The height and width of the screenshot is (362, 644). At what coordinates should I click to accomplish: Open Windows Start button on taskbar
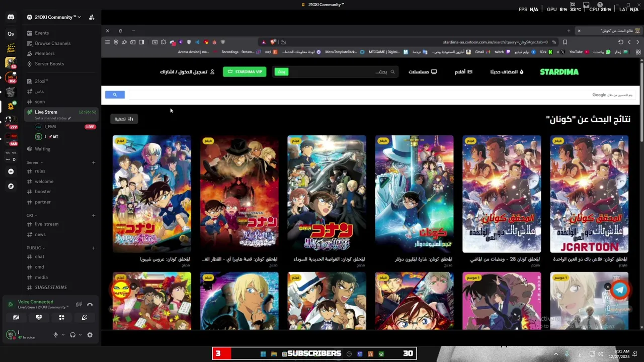263,354
